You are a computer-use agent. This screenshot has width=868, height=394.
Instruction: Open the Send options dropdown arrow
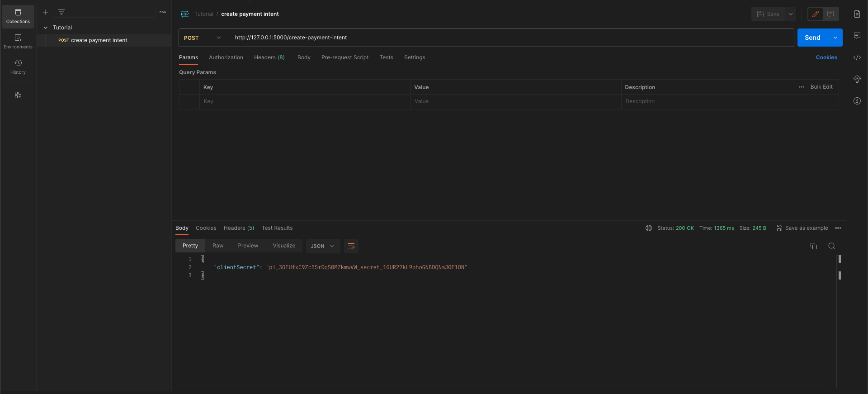click(x=835, y=38)
